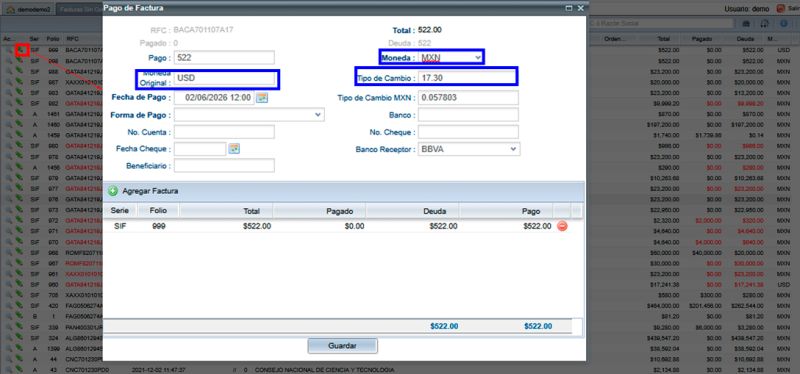Open the Moneda currency dropdown

pyautogui.click(x=478, y=58)
